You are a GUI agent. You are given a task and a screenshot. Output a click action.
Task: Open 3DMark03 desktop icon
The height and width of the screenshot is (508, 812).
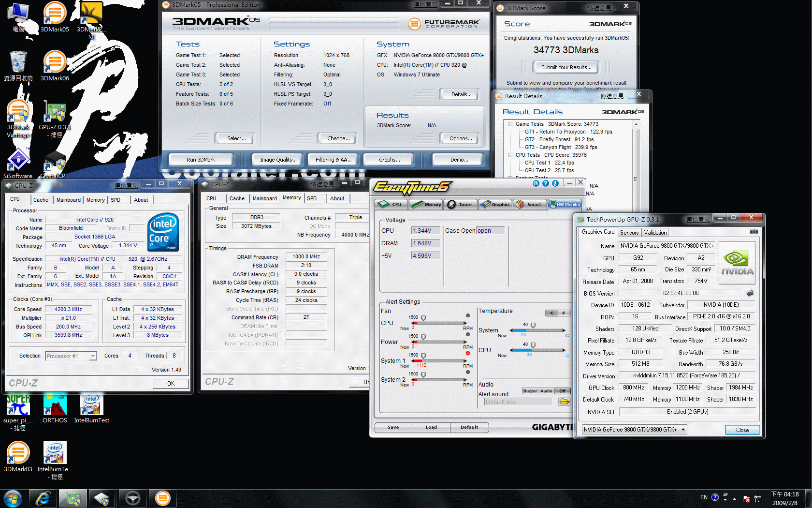(18, 456)
